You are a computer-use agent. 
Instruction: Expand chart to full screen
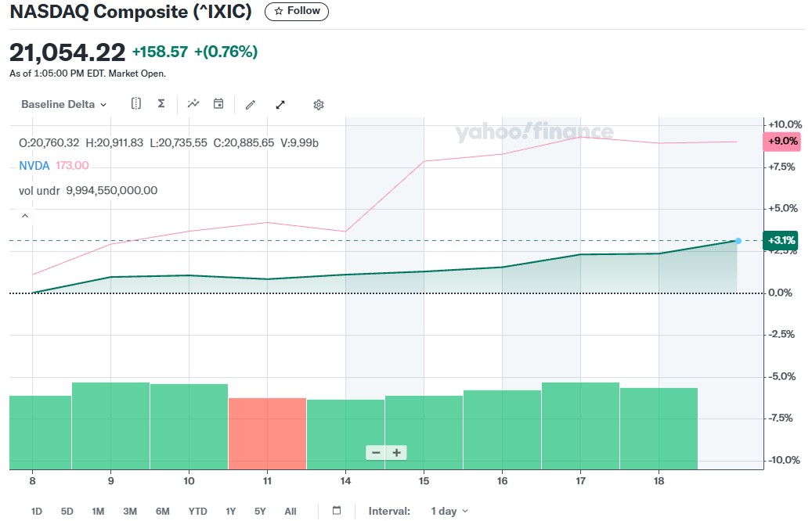280,105
